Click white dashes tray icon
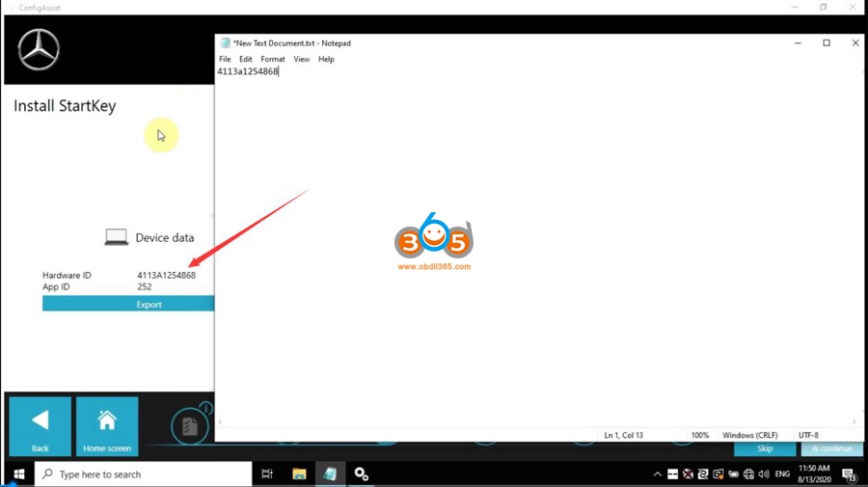Viewport: 868px width, 487px height. 672,474
